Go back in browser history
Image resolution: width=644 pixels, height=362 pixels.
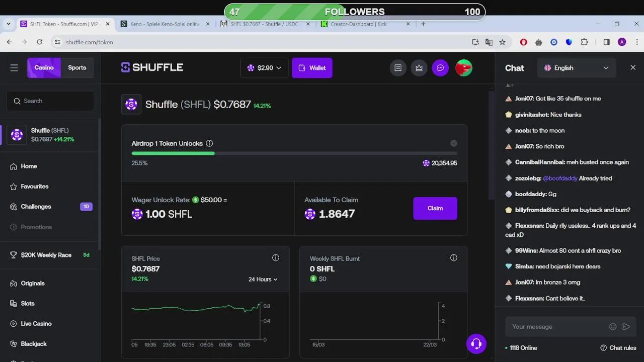(x=10, y=42)
